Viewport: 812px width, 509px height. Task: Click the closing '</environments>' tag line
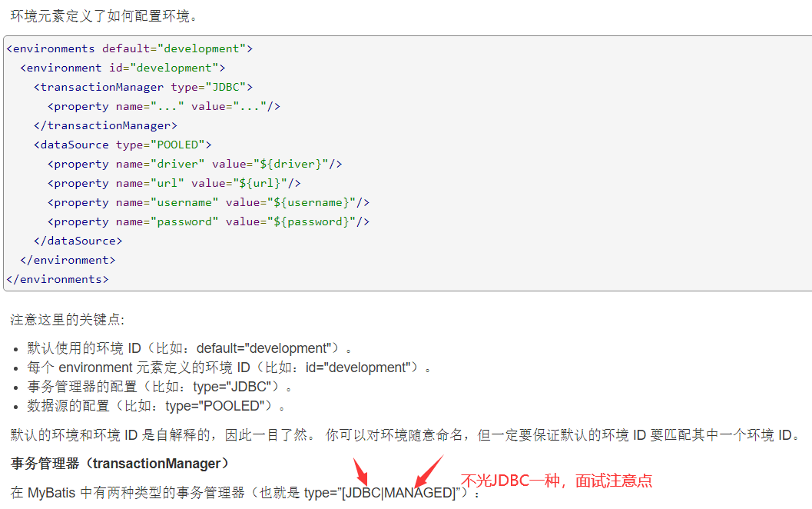pos(58,279)
